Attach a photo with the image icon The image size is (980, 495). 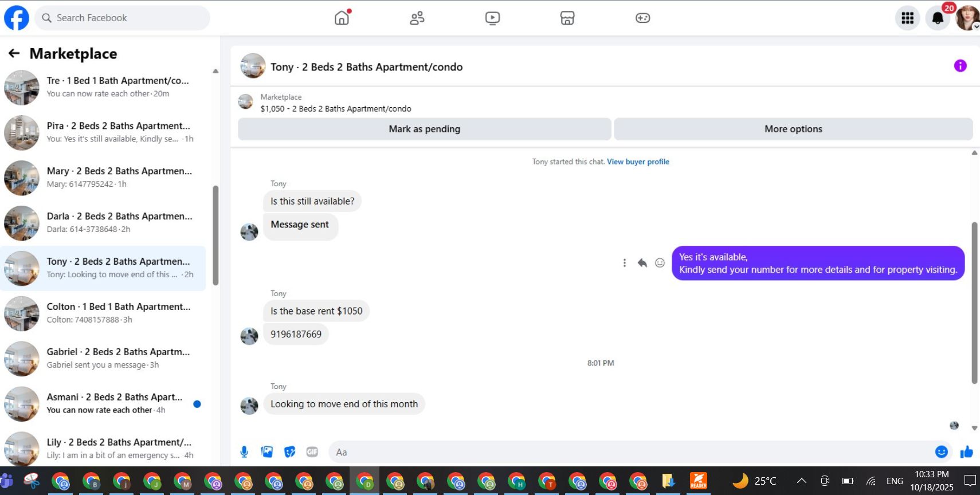click(x=267, y=452)
